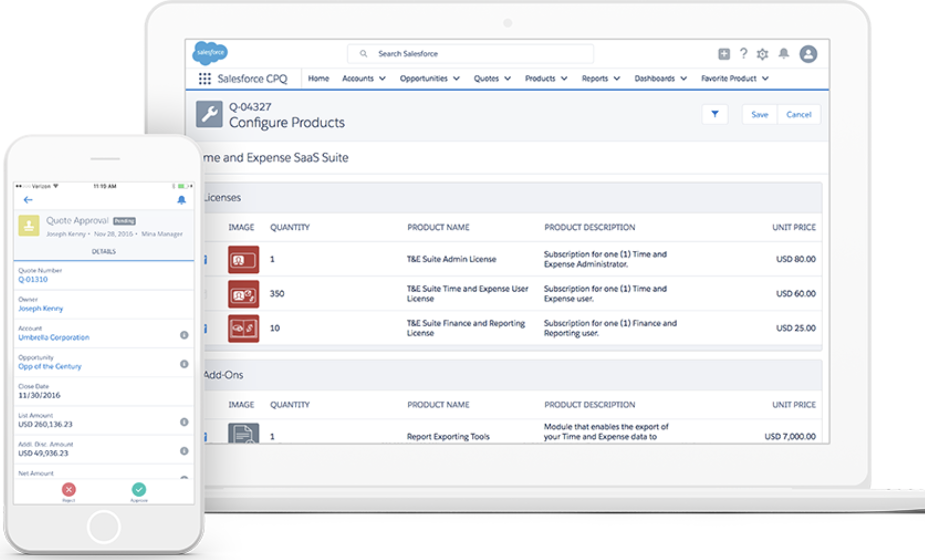Click the Time and Expense User License image
The image size is (925, 560).
pyautogui.click(x=243, y=294)
